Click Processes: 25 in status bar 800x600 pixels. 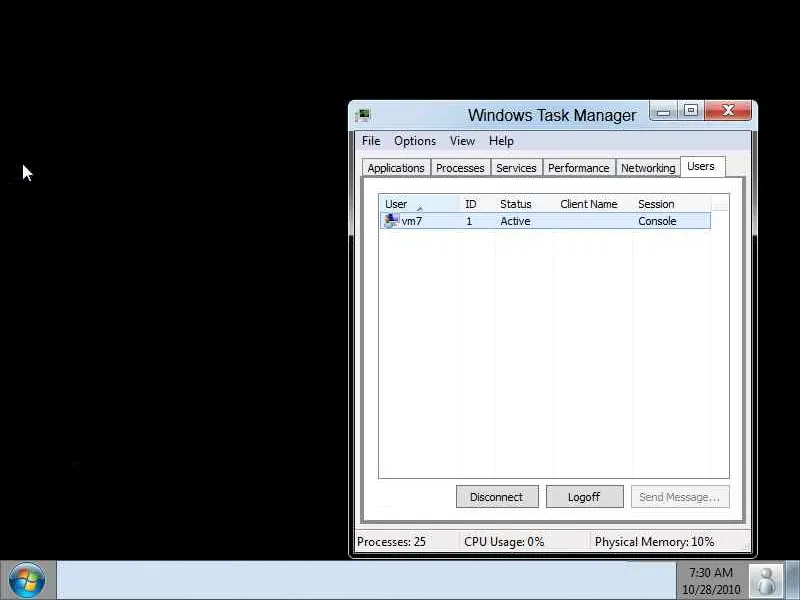click(x=391, y=542)
